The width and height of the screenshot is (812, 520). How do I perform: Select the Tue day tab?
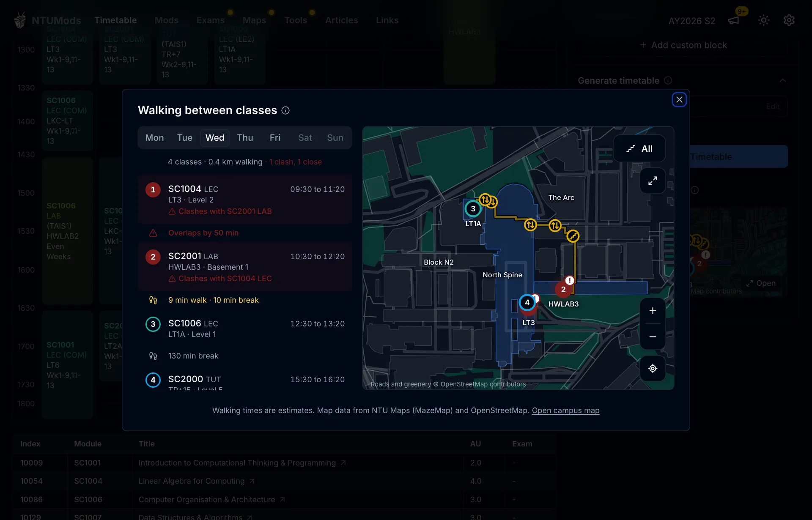click(x=185, y=138)
